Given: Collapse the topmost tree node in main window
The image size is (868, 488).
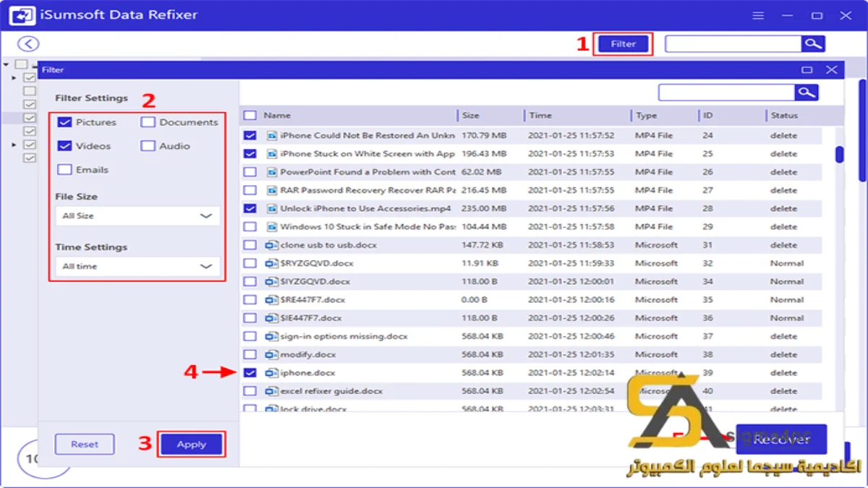Looking at the screenshot, I should (6, 64).
